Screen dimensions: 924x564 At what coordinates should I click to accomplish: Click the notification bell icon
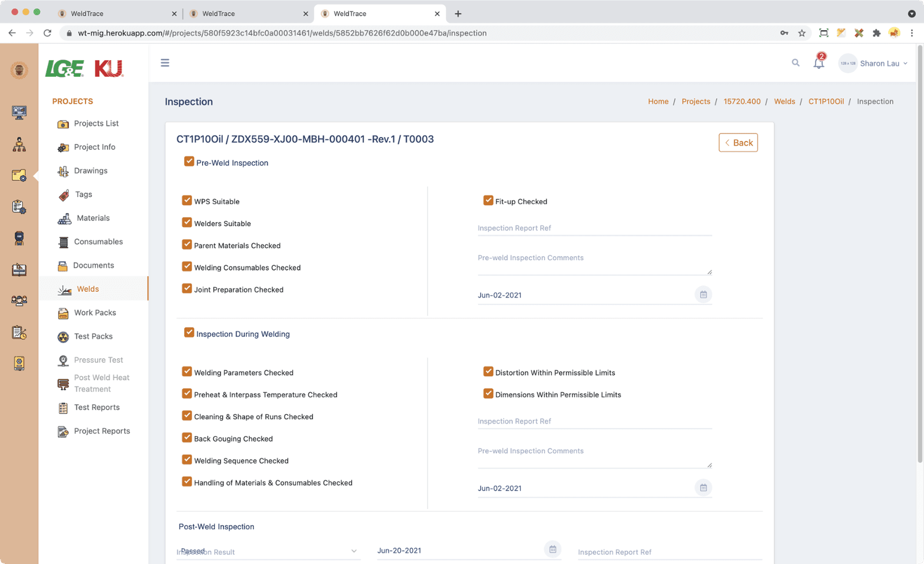[819, 63]
